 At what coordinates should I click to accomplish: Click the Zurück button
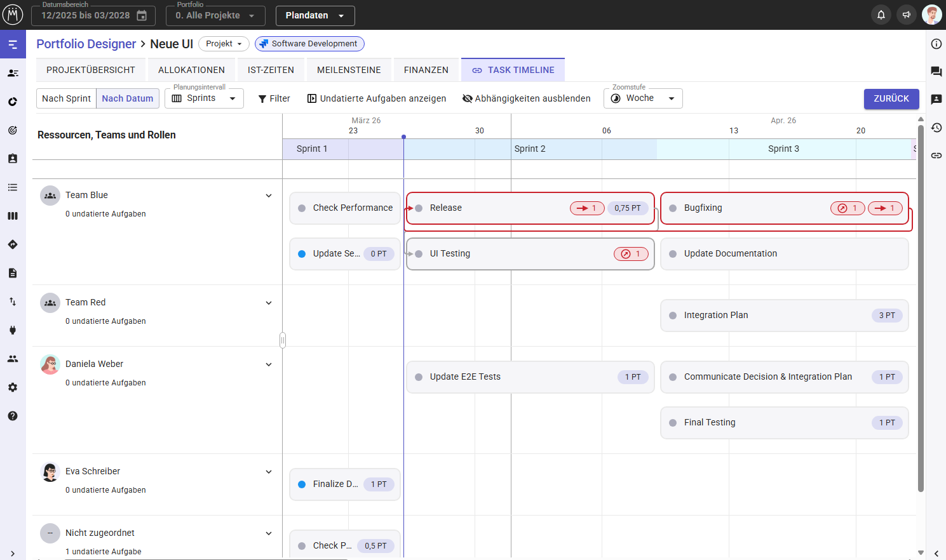[x=891, y=98]
